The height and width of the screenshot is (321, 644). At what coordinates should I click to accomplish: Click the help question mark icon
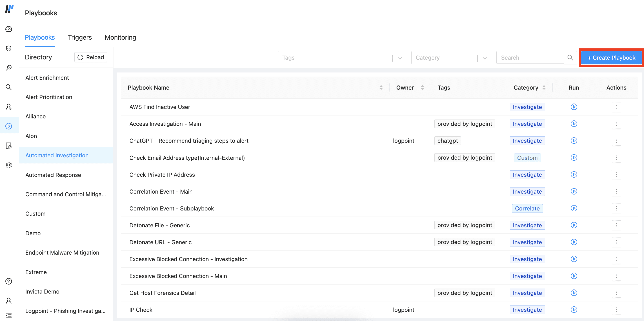[x=9, y=281]
